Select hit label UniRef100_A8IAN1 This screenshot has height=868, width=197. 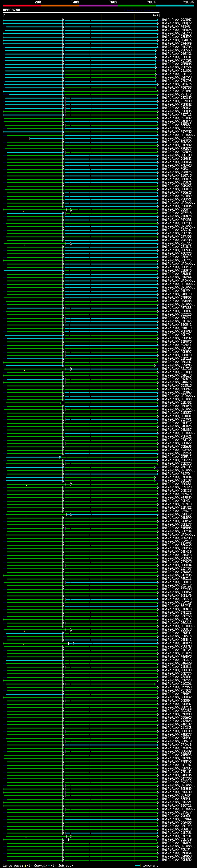pos(177,91)
